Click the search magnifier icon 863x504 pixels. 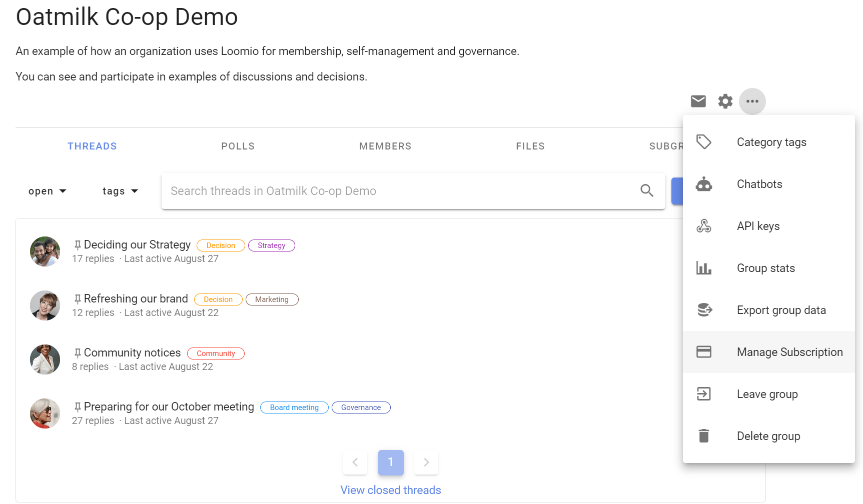[647, 190]
